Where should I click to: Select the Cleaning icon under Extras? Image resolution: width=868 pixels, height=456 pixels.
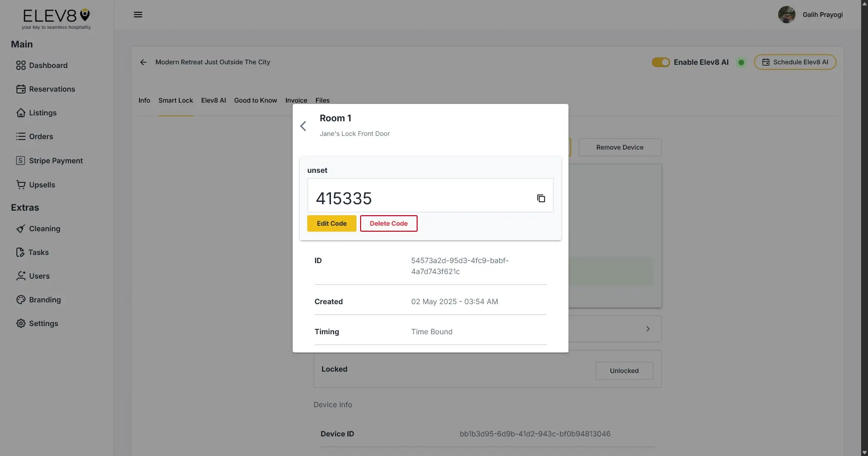click(x=21, y=228)
